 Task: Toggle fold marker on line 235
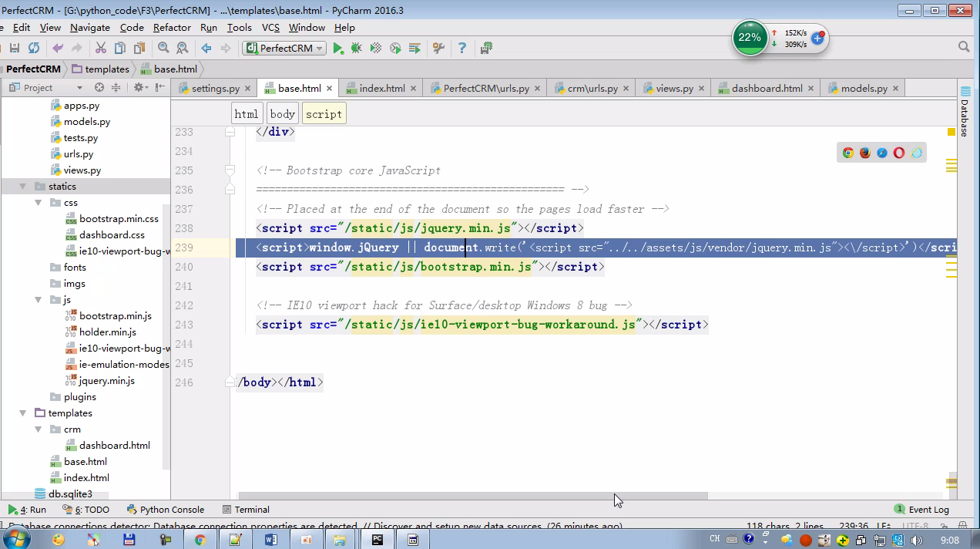click(x=230, y=170)
